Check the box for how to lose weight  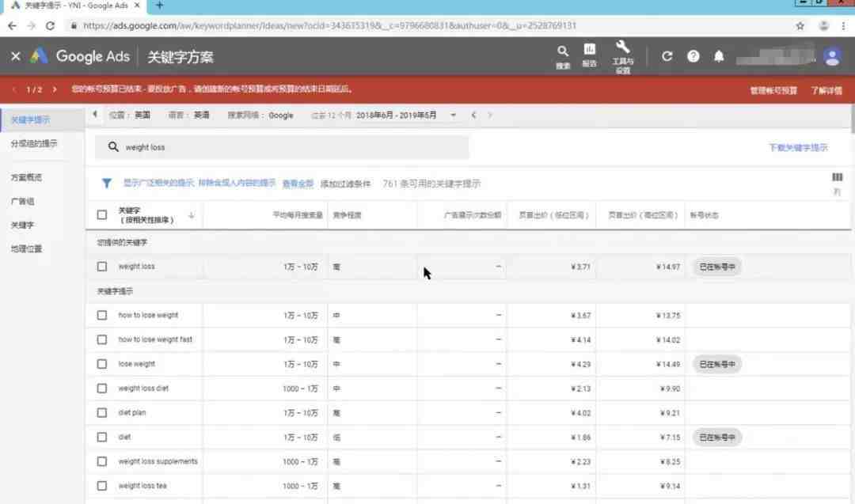[102, 315]
